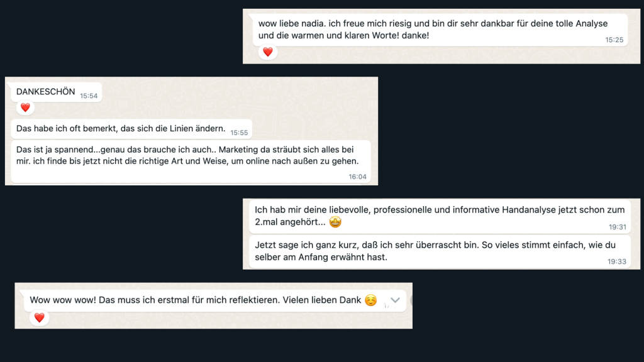
Task: Click heart reaction under the 'Wow wow wow!' message
Action: (x=39, y=318)
